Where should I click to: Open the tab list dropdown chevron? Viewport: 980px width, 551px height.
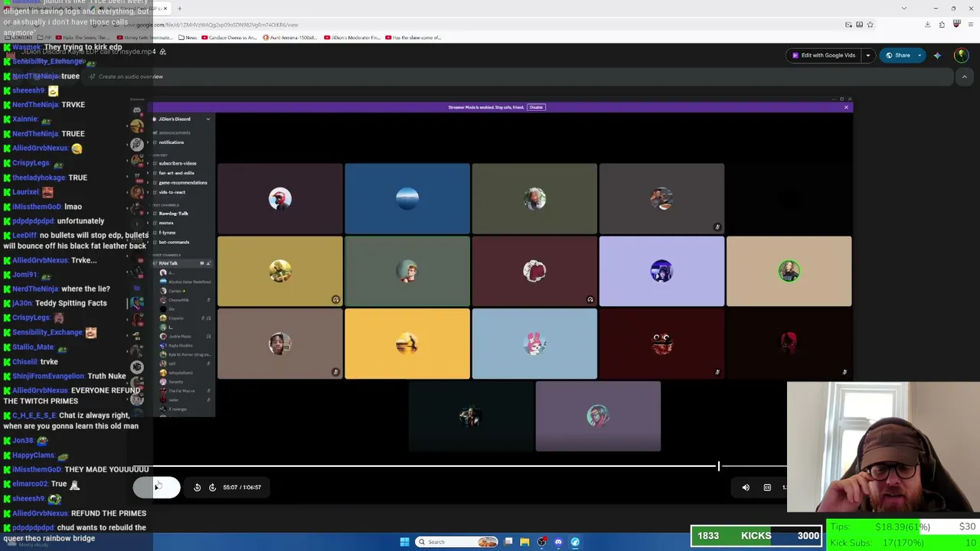(x=904, y=8)
